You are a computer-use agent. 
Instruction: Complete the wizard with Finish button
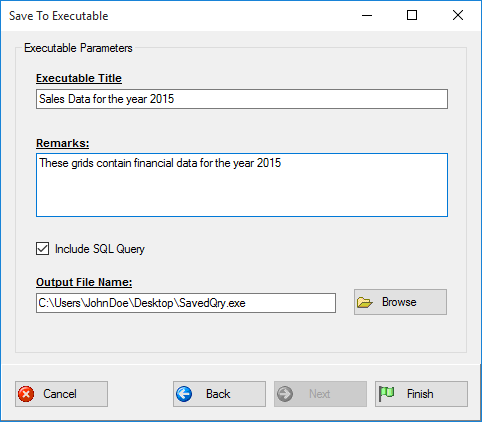[421, 394]
